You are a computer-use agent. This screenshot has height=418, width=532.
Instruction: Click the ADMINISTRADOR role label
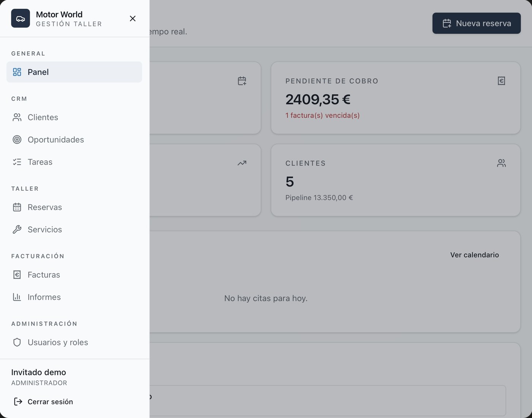pos(39,383)
